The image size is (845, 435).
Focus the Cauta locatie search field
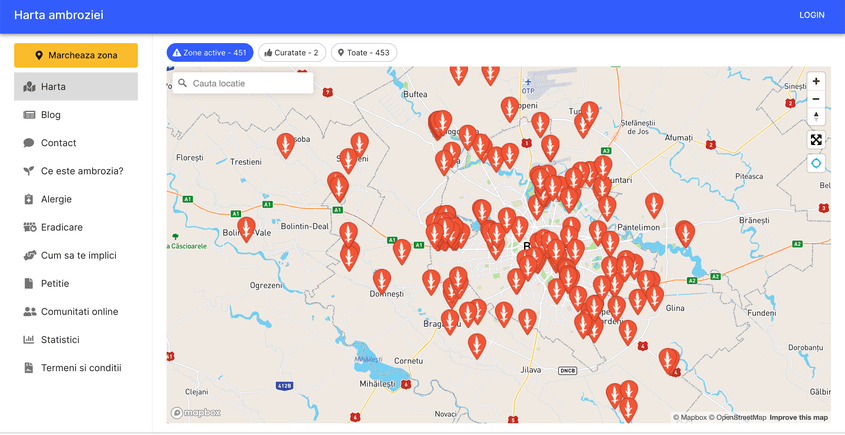[x=250, y=84]
